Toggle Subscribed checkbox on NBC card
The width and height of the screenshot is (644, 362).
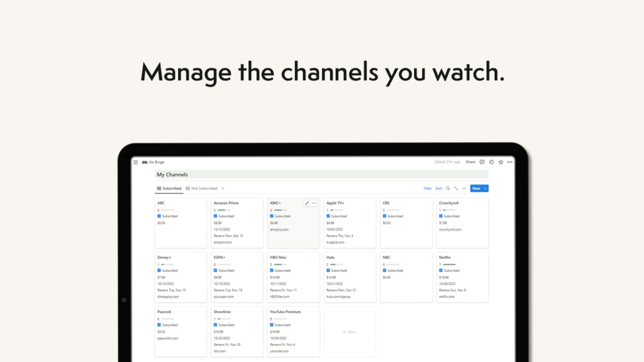click(x=384, y=270)
